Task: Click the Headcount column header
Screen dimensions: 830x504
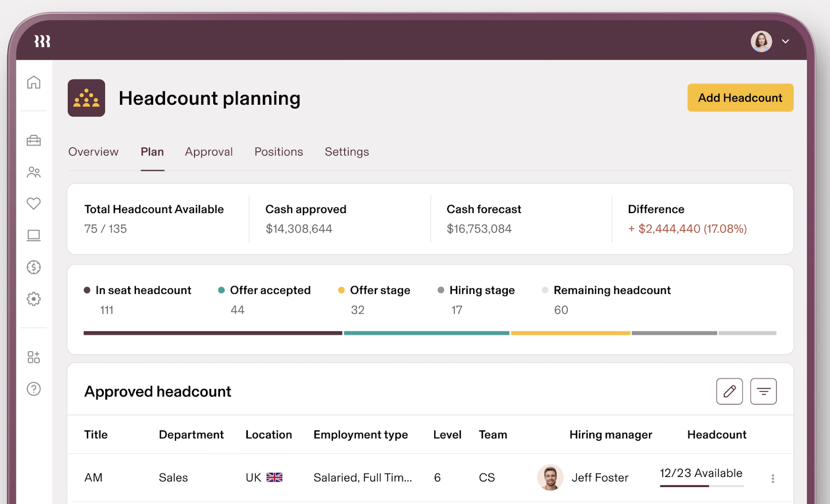Action: pos(717,435)
